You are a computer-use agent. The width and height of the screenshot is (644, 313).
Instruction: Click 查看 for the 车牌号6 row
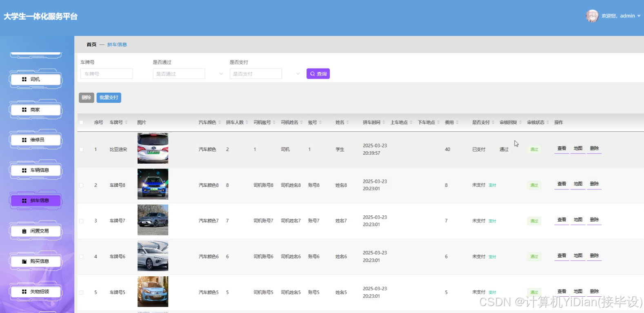562,256
